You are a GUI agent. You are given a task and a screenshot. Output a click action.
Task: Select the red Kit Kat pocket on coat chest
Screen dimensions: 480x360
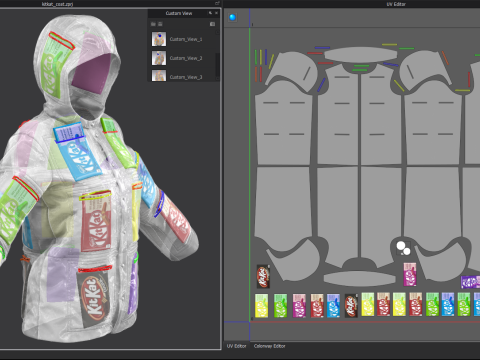click(x=96, y=222)
